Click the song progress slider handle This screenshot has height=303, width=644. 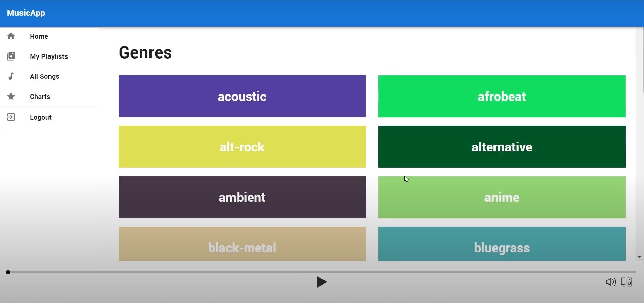(x=8, y=272)
